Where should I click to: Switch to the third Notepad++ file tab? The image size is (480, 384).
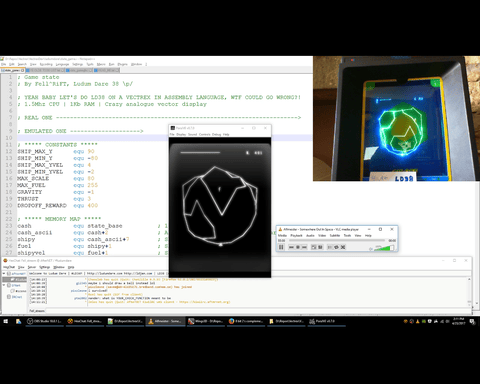[x=79, y=70]
